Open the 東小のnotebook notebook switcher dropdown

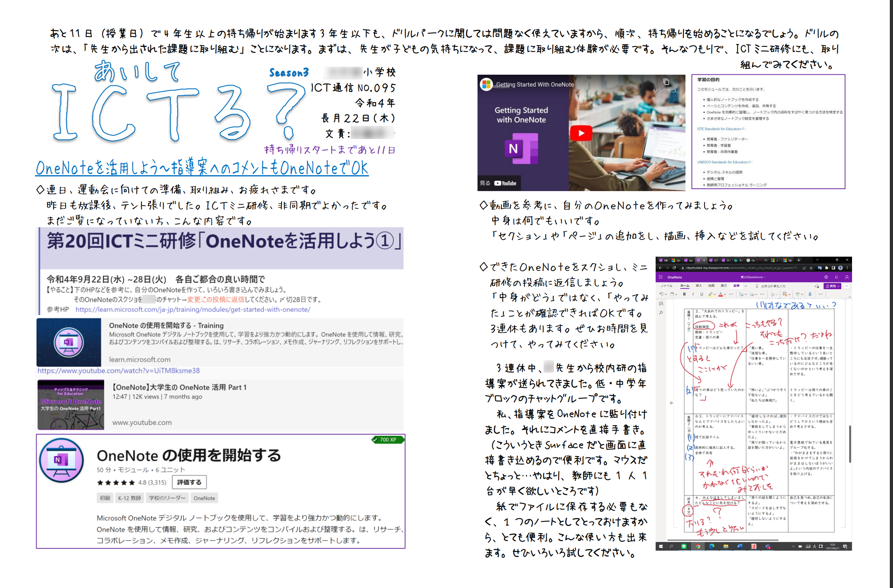[x=752, y=277]
